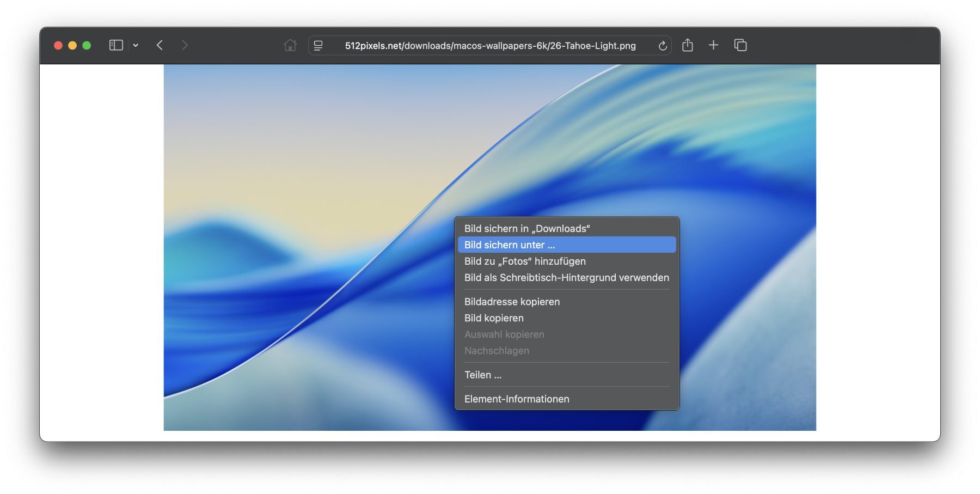
Task: Choose "Bildadresse kopieren" menu entry
Action: pos(512,302)
